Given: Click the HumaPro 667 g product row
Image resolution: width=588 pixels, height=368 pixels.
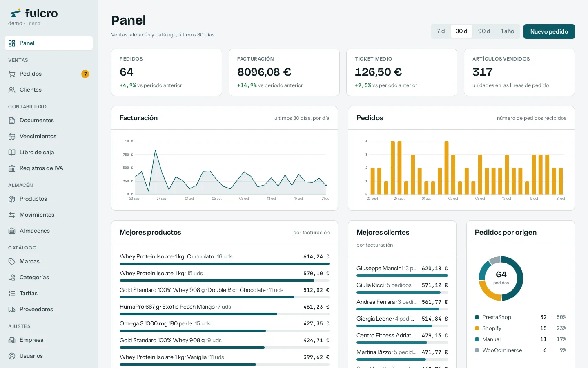Looking at the screenshot, I should point(225,310).
